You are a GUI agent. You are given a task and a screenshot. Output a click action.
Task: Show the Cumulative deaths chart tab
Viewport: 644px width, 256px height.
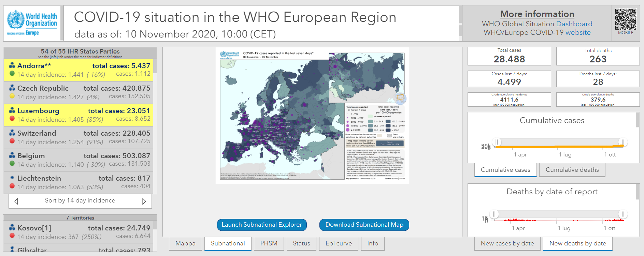point(572,170)
